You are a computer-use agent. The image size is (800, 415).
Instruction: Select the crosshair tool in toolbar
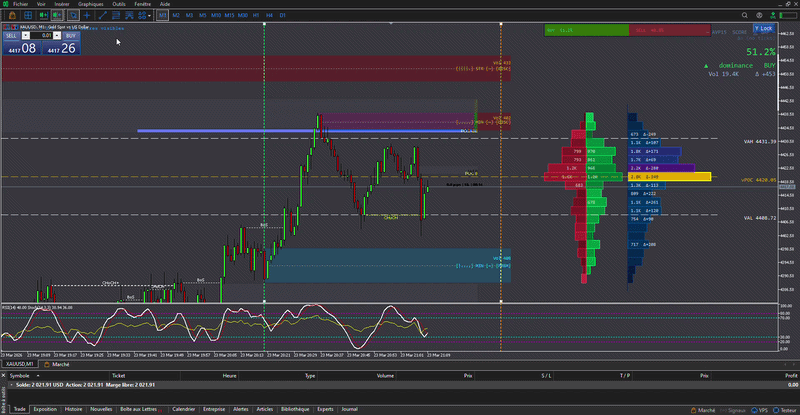tap(87, 15)
